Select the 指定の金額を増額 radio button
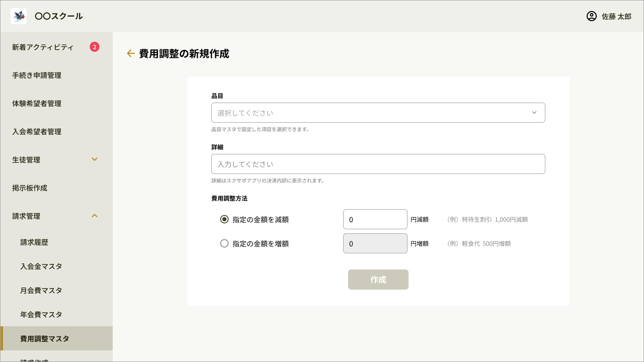 (x=224, y=243)
